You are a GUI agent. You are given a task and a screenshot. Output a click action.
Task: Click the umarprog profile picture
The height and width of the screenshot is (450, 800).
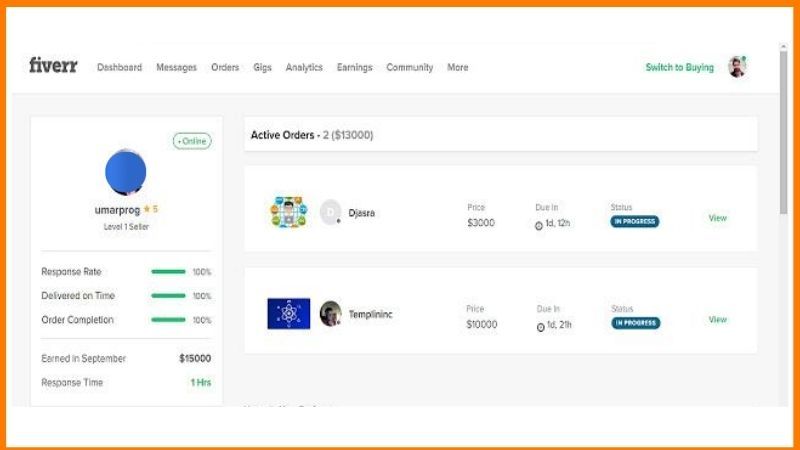[x=126, y=172]
